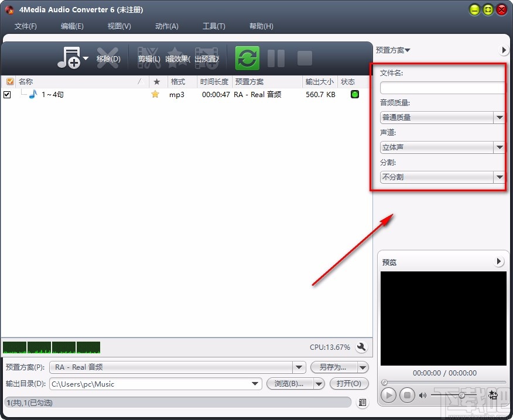Start conversion with the green convert icon

[247, 57]
